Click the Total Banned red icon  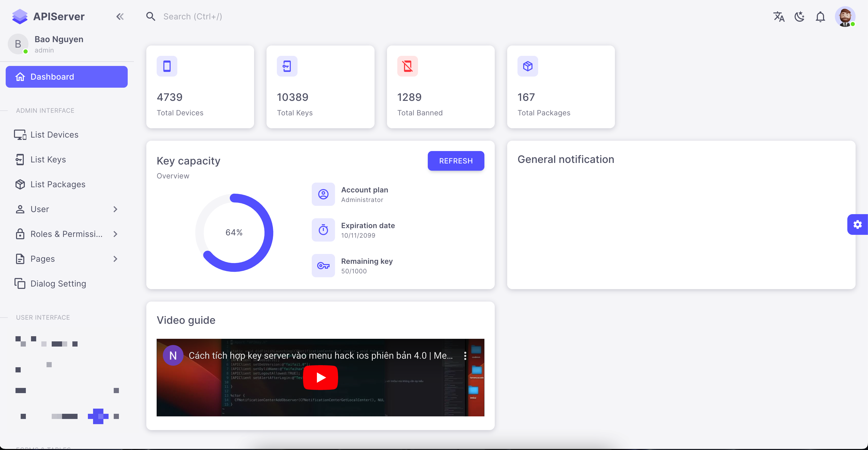407,66
